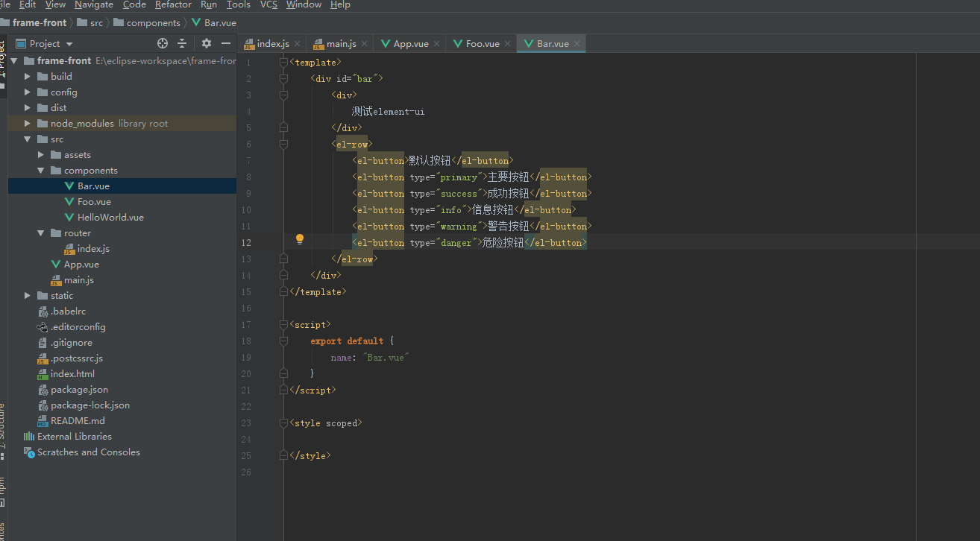Viewport: 980px width, 541px height.
Task: Select index.js under router folder
Action: (x=93, y=249)
